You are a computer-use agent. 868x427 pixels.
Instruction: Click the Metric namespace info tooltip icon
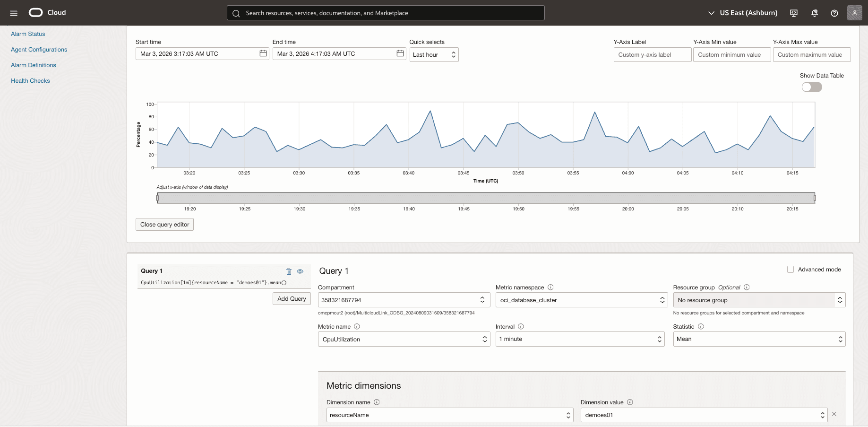click(550, 287)
